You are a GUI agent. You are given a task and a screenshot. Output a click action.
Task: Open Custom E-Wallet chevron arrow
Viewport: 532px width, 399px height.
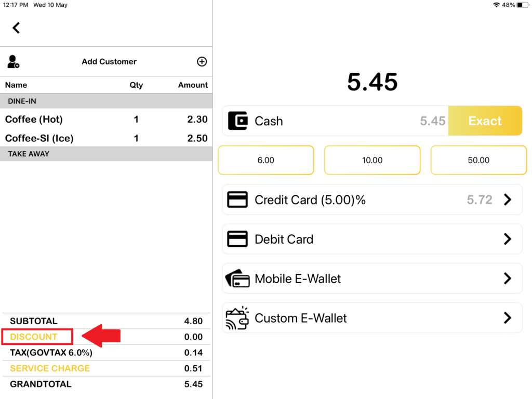(508, 318)
